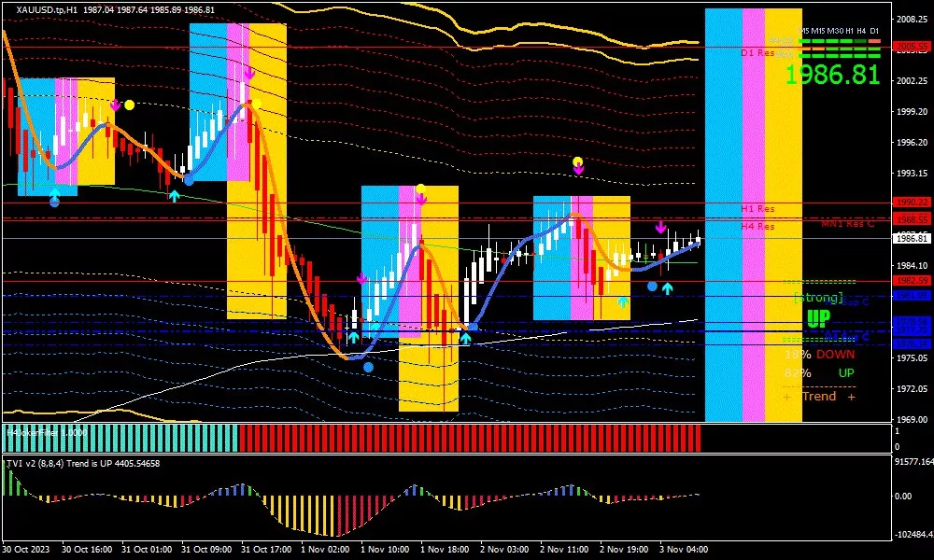The height and width of the screenshot is (560, 934).
Task: Click the rightmost cyan up arrow signal
Action: click(x=667, y=288)
